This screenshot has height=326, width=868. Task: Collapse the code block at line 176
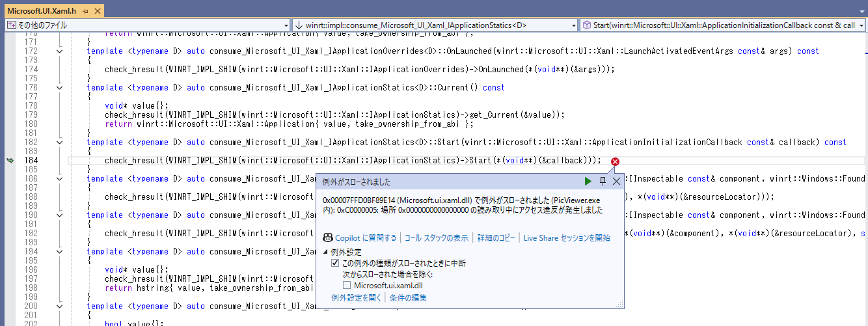[60, 87]
